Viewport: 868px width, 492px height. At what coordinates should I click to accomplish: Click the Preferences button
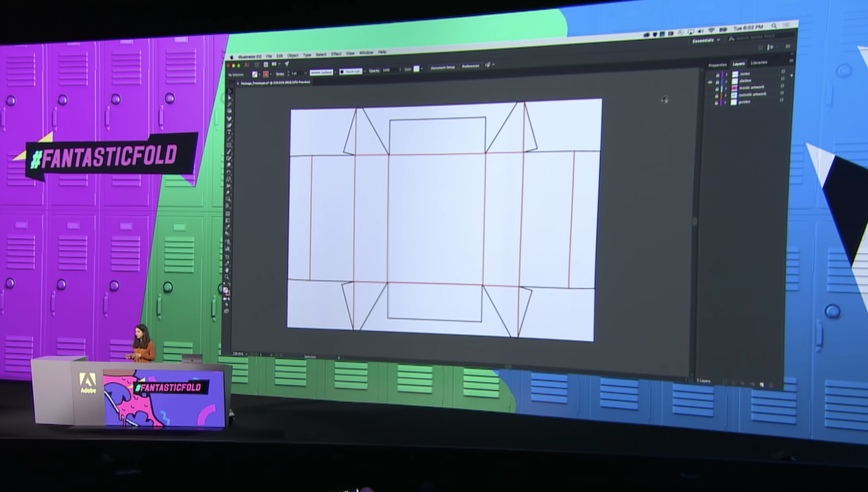[x=470, y=66]
